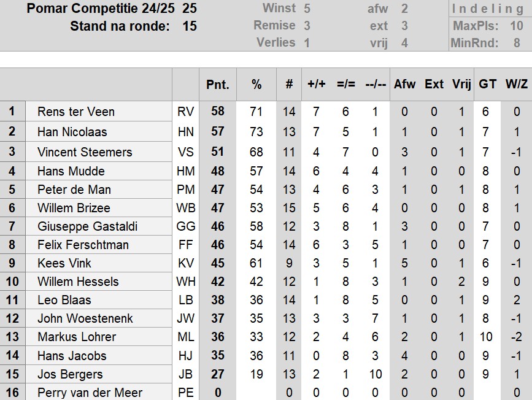Click the abbreviation cell VS
532x400 pixels.
click(185, 152)
